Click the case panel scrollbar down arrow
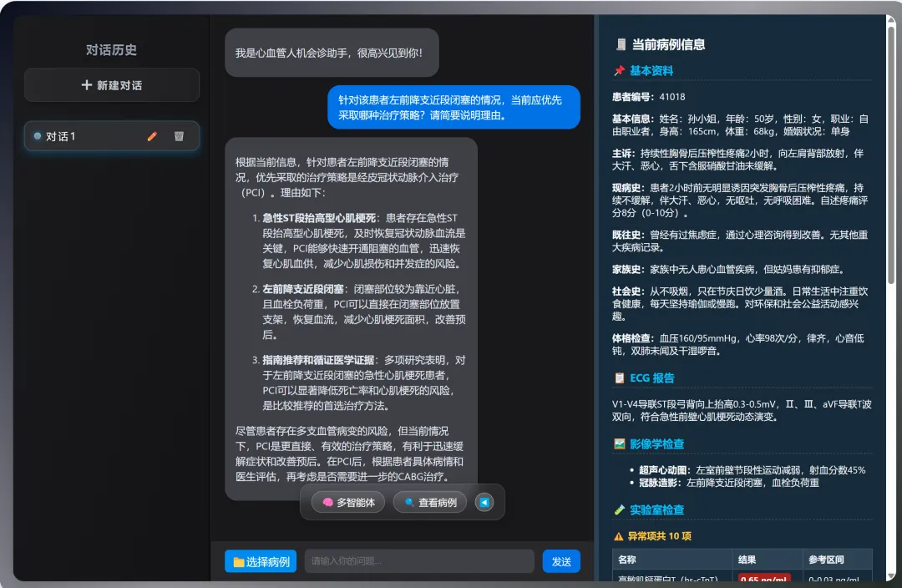Image resolution: width=902 pixels, height=588 pixels. tap(889, 575)
